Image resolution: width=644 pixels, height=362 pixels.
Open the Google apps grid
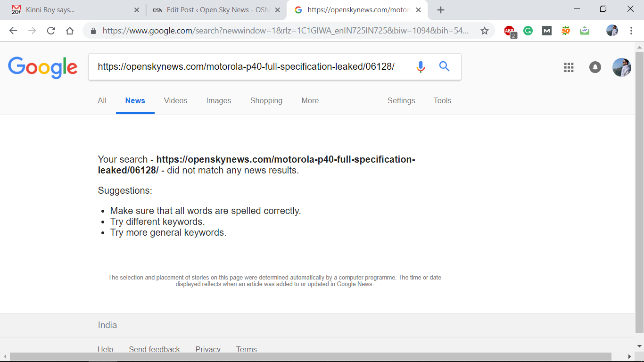pyautogui.click(x=569, y=67)
